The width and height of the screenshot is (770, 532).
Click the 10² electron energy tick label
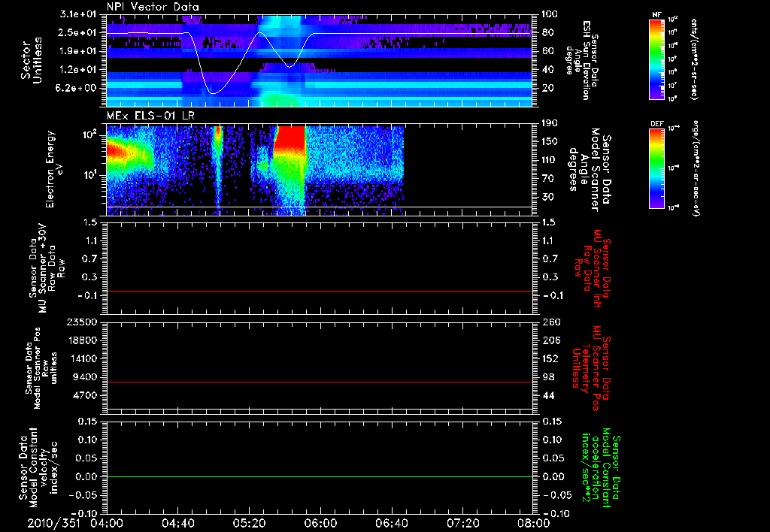coord(90,135)
